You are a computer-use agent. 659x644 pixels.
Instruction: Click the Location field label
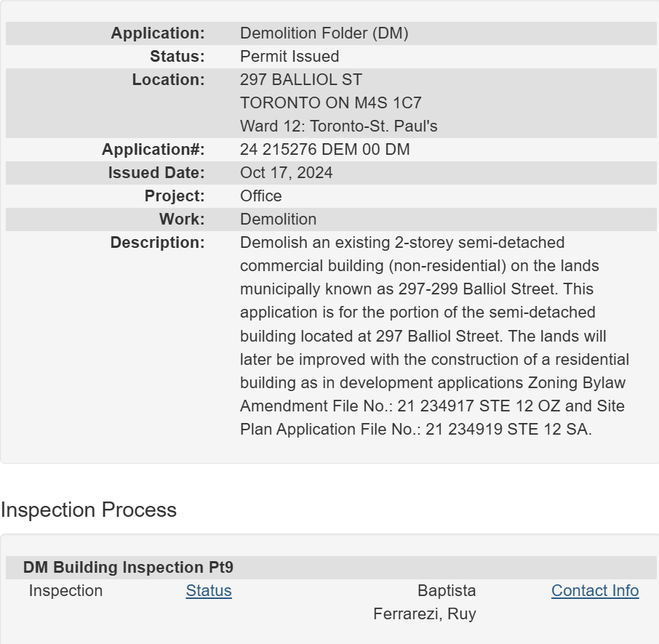click(x=168, y=80)
